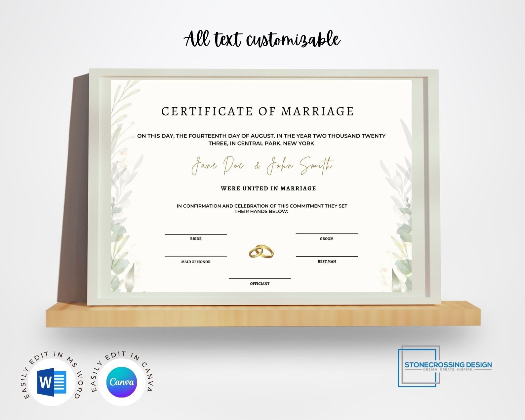Click the signature line above GROOM
Screen dimensions: 525x420
tap(327, 234)
